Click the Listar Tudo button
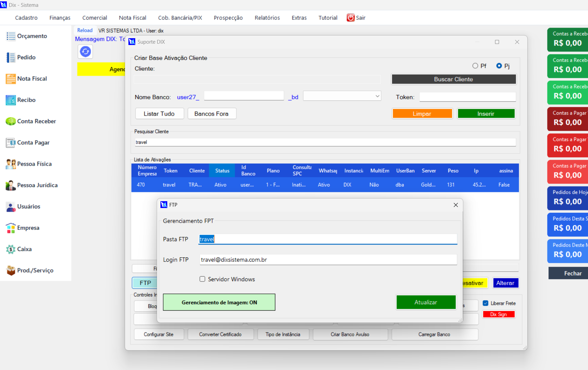Screen dimensions: 588x370 pyautogui.click(x=159, y=114)
